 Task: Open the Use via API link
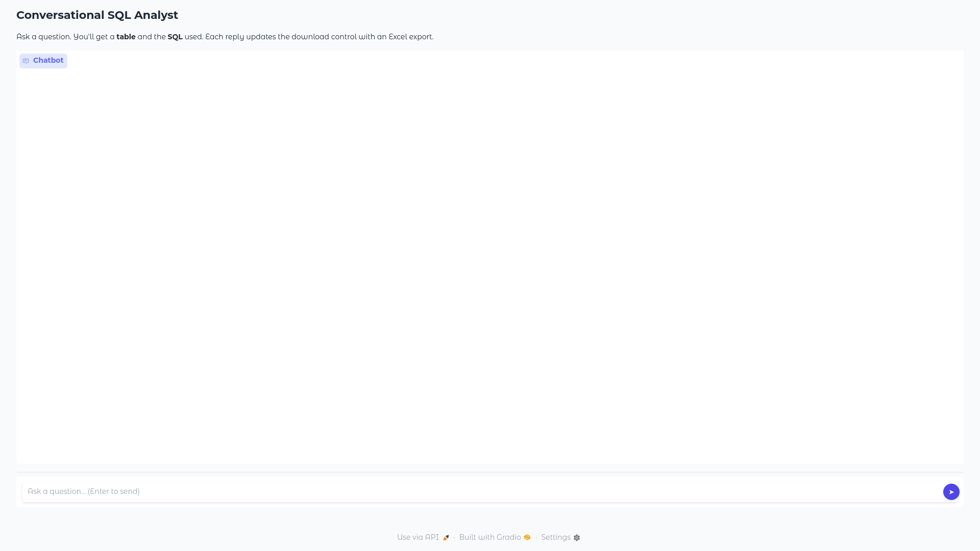pyautogui.click(x=423, y=537)
